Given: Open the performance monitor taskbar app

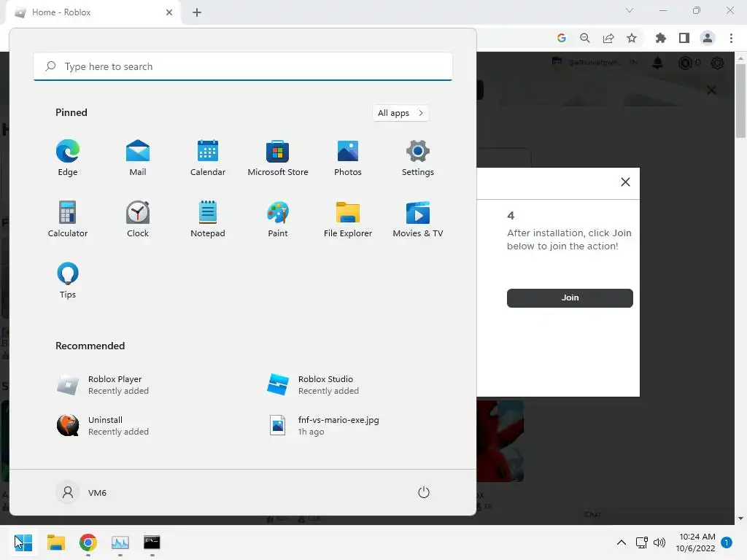Looking at the screenshot, I should click(x=120, y=542).
